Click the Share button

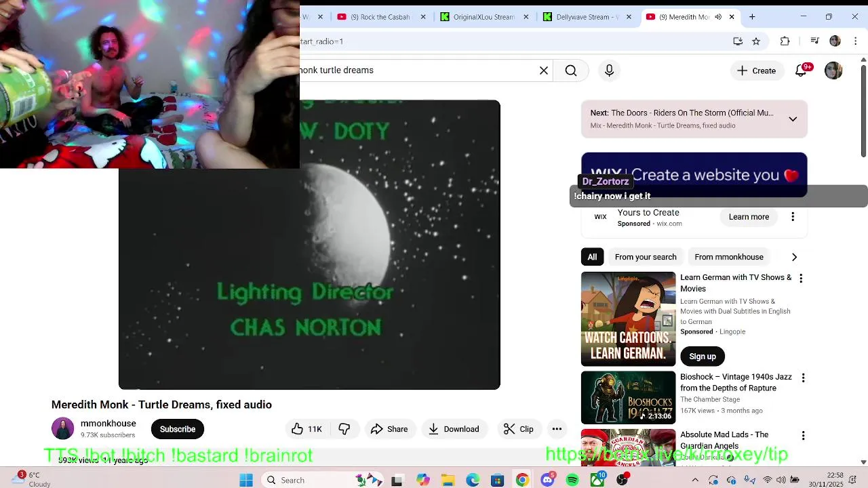click(x=389, y=429)
